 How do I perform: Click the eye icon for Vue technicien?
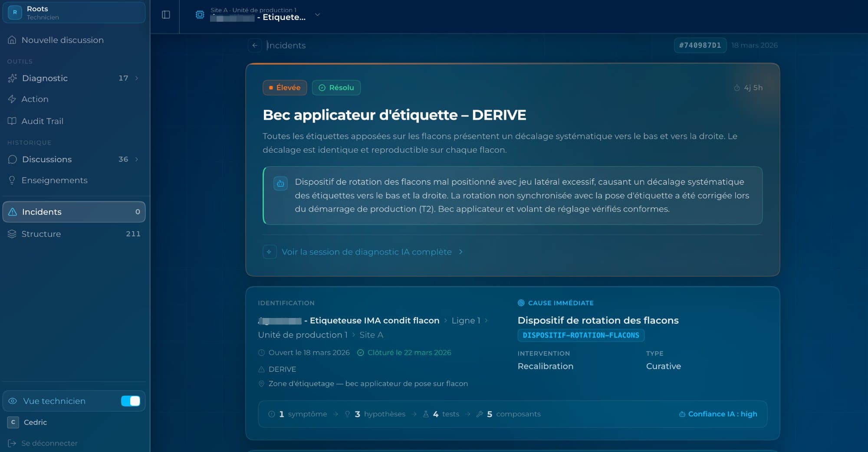click(x=13, y=401)
